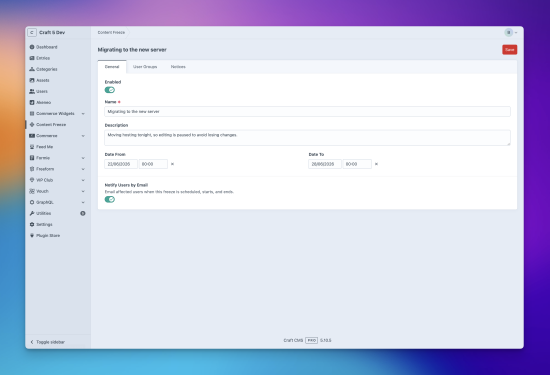
Task: Open the Plugin Store
Action: [45, 235]
